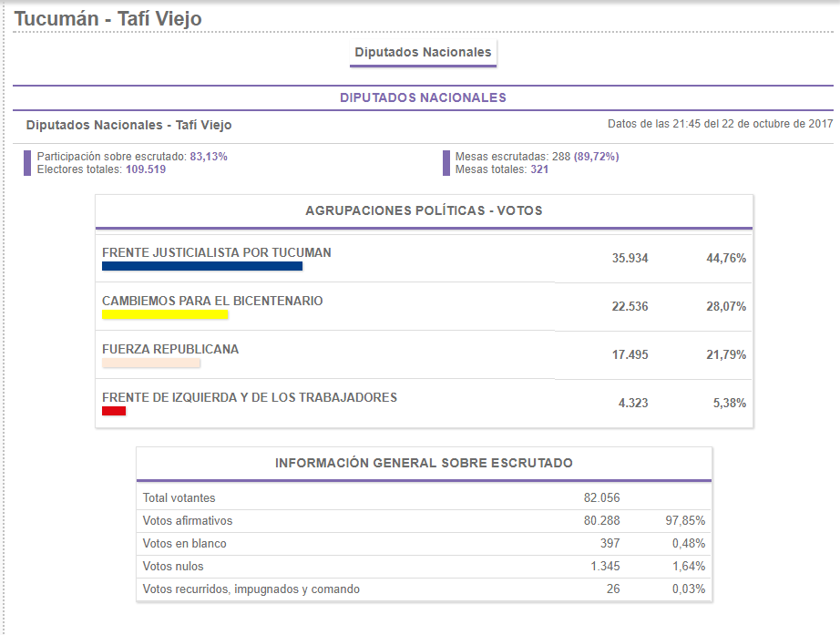Click the Tucumán - Tafí Viejo page title
Viewport: 840px width, 635px height.
[x=108, y=19]
